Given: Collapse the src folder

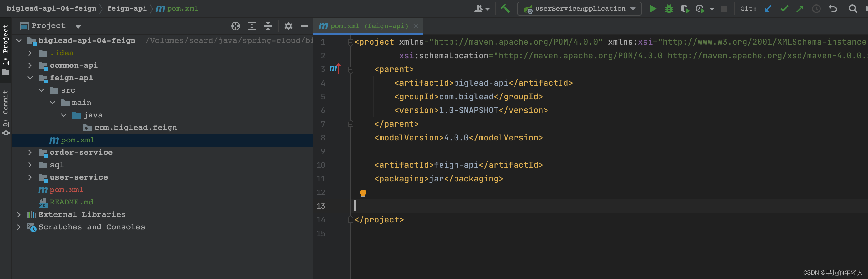Looking at the screenshot, I should coord(41,90).
